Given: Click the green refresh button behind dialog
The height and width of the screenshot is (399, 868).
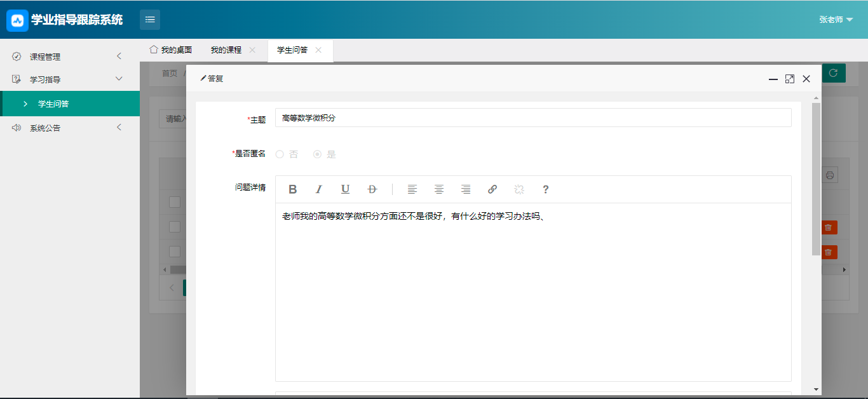Looking at the screenshot, I should 834,73.
